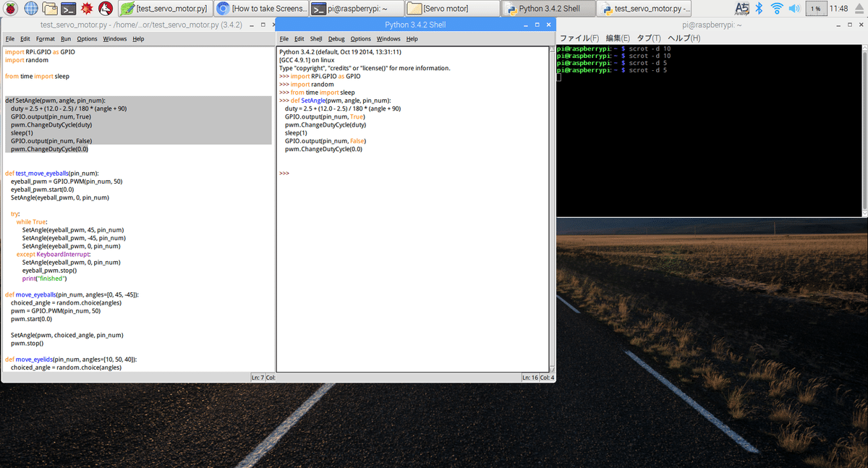Click terminal cursor below last scrot command
The image size is (868, 468).
click(x=559, y=77)
